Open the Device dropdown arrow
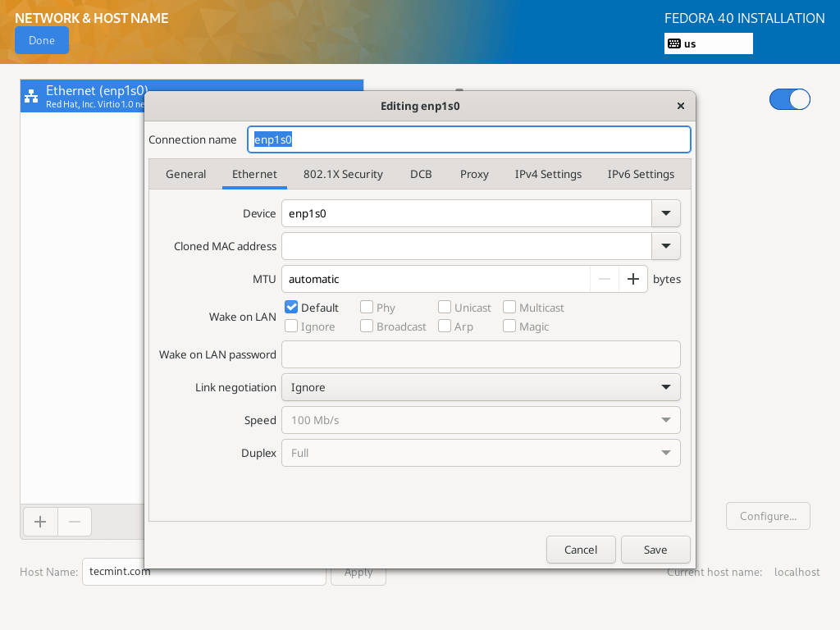The width and height of the screenshot is (840, 630). (665, 213)
